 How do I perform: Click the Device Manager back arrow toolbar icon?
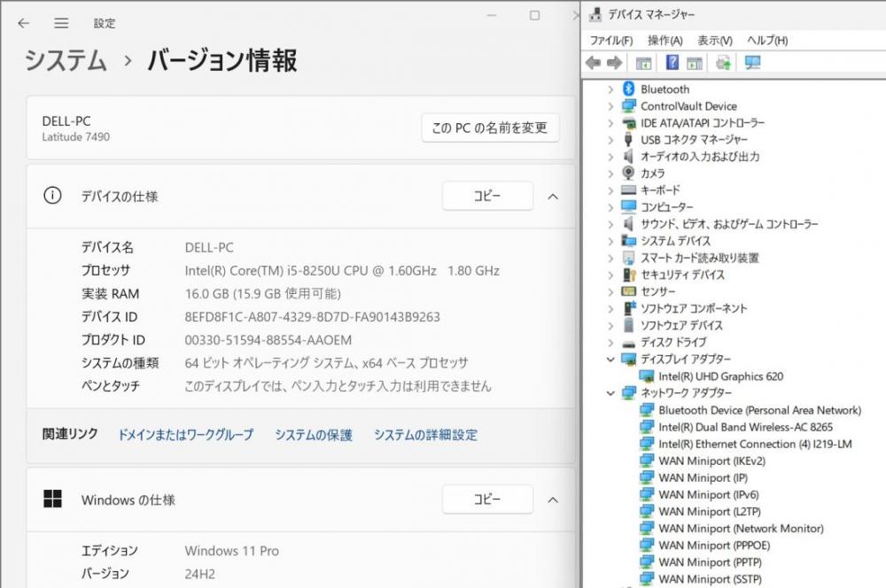tap(594, 63)
